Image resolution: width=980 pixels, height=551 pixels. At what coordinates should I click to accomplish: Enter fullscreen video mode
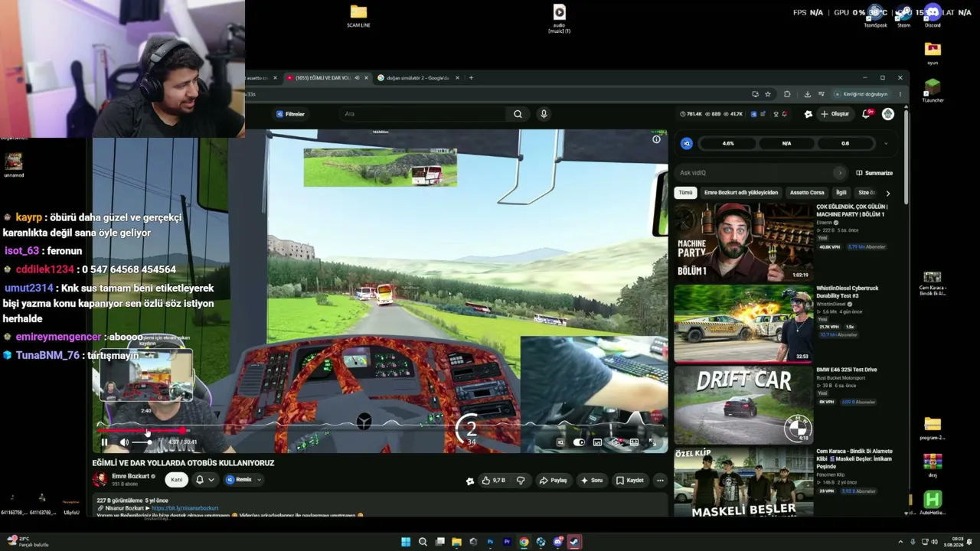[652, 442]
